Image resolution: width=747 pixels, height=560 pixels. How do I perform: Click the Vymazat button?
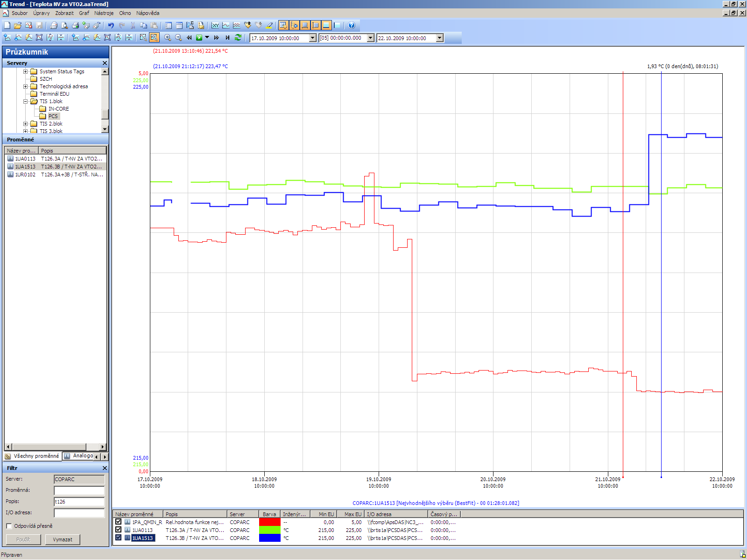point(63,539)
